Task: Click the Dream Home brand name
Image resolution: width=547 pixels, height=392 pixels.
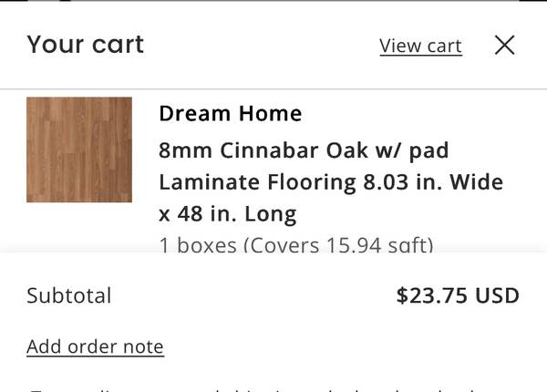Action: click(x=230, y=113)
